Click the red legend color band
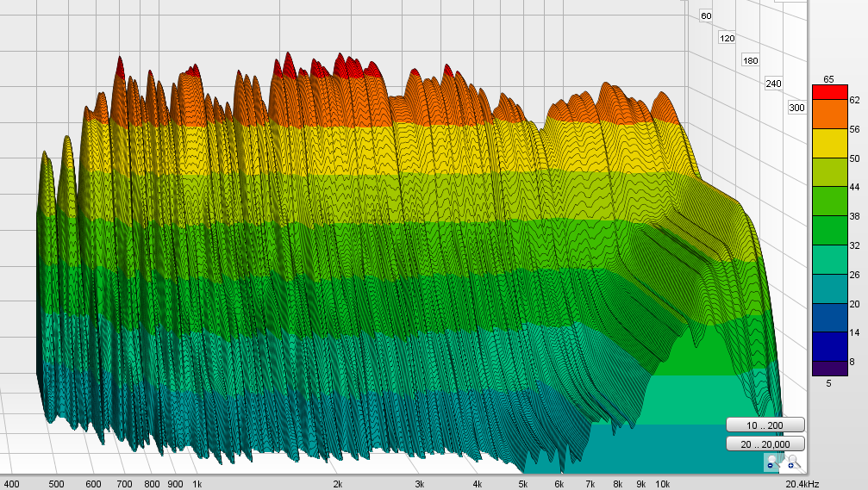Image resolution: width=868 pixels, height=490 pixels. (830, 92)
